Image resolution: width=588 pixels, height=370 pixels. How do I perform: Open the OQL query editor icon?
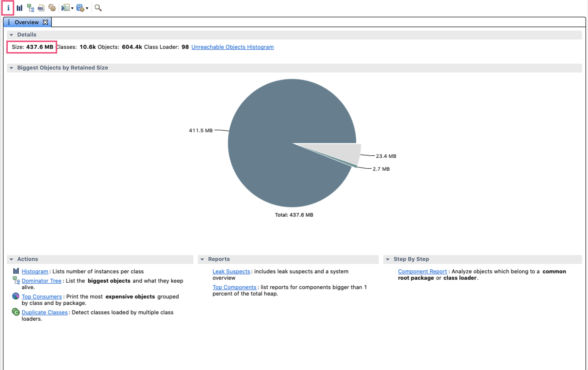click(41, 8)
